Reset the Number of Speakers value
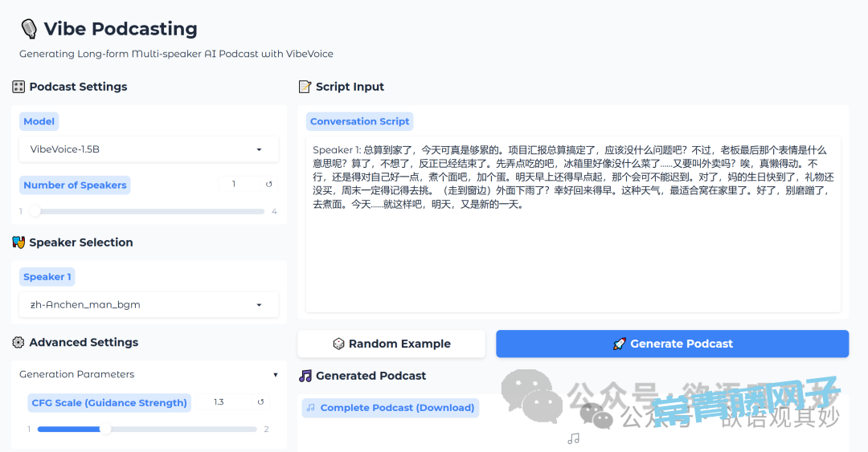The image size is (868, 452). click(x=269, y=185)
